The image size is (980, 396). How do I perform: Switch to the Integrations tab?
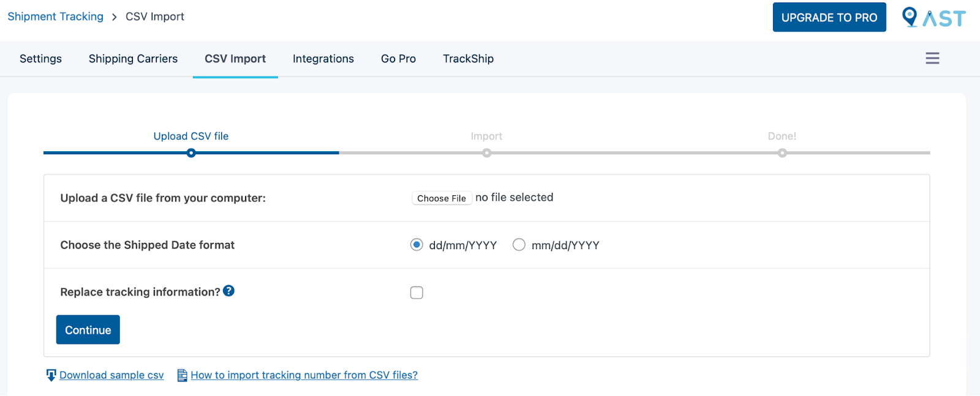click(323, 58)
